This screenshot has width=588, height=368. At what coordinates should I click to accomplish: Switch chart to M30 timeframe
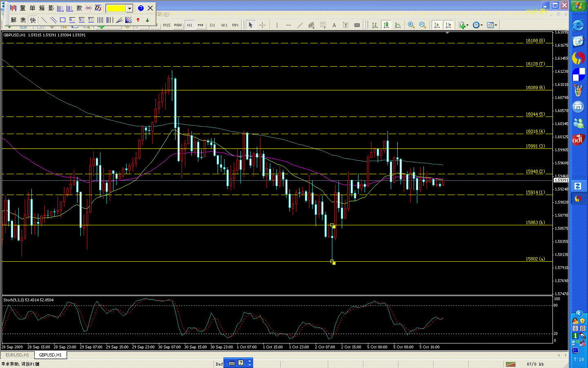(x=178, y=25)
